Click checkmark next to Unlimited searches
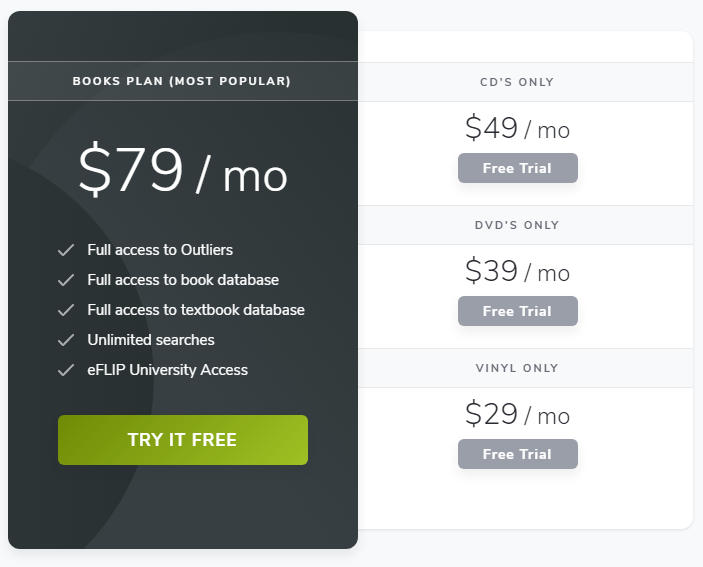This screenshot has height=567, width=703. pos(66,340)
